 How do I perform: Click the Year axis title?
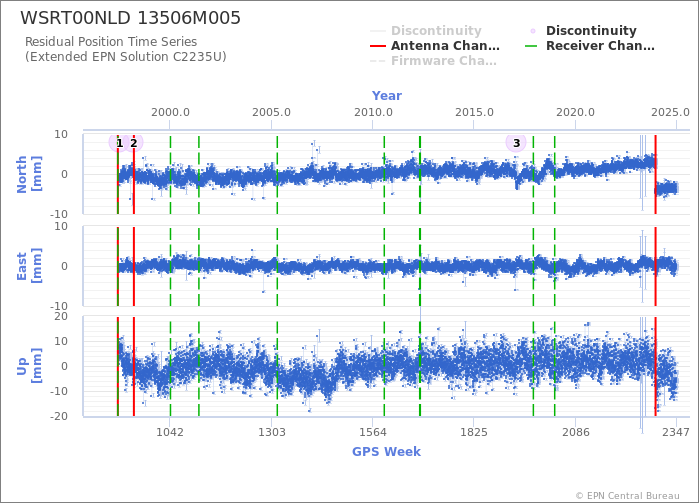point(387,96)
